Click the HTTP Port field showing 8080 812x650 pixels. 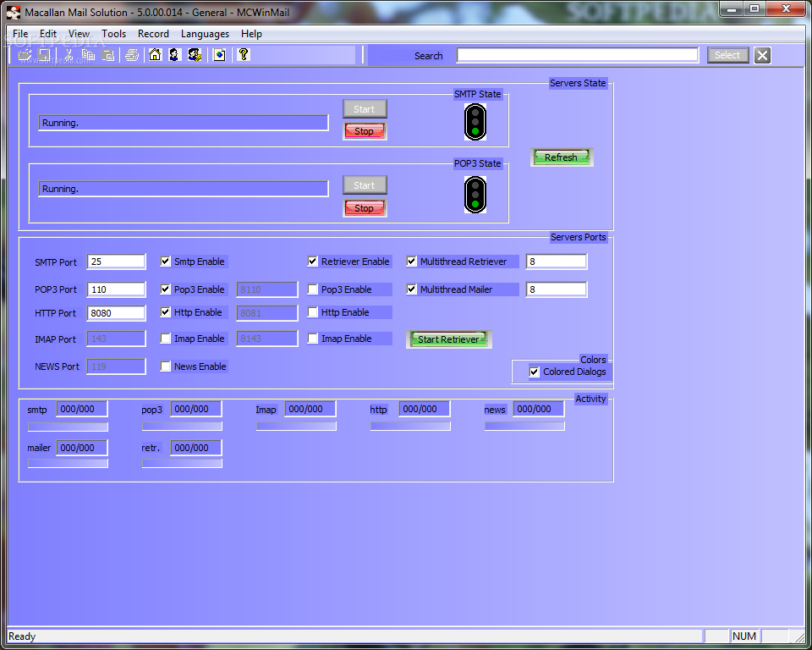[117, 313]
